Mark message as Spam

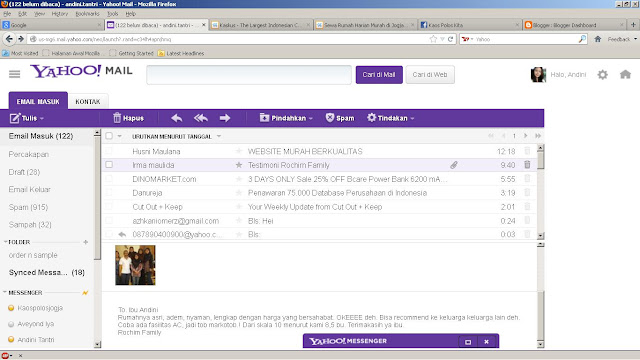pos(340,118)
